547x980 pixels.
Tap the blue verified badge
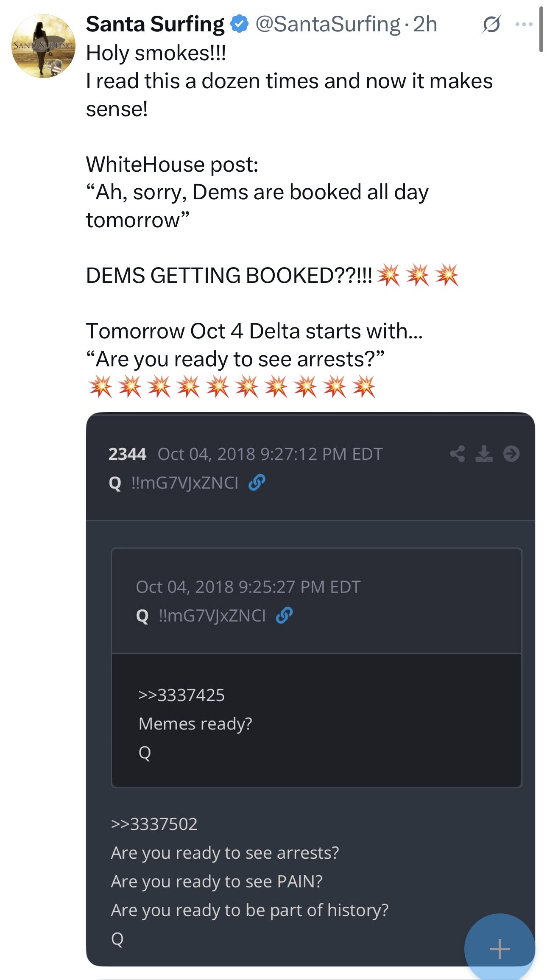pos(240,24)
